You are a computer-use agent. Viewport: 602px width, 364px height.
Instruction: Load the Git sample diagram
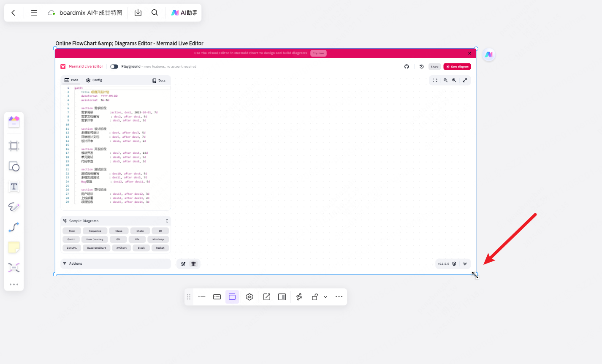click(118, 239)
